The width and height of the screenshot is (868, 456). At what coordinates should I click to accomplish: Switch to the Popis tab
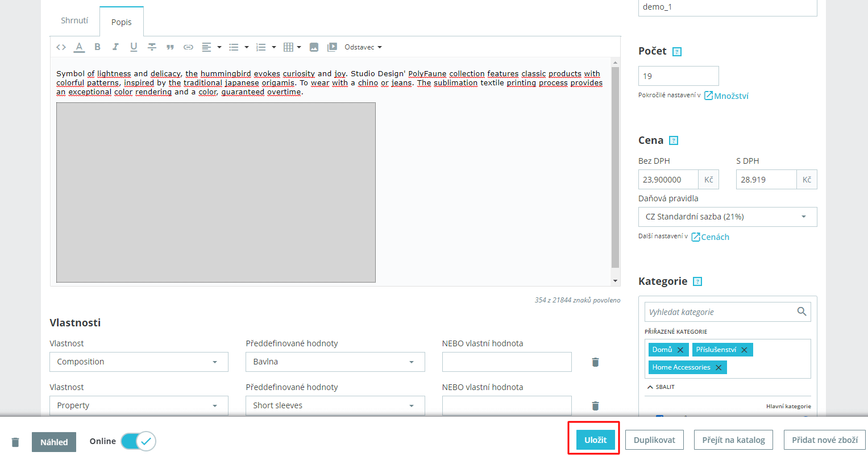pos(122,22)
